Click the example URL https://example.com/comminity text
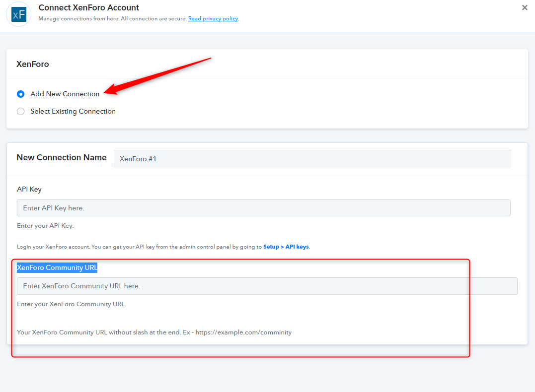 [243, 332]
